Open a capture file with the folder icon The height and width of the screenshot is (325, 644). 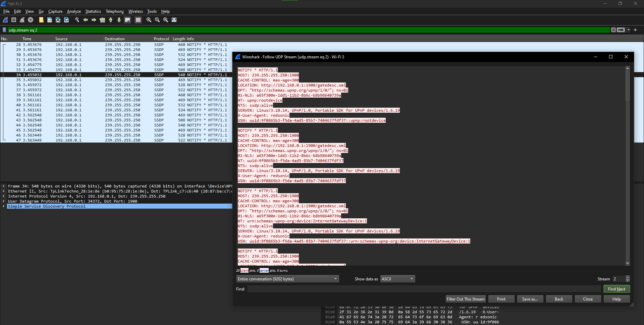point(41,20)
